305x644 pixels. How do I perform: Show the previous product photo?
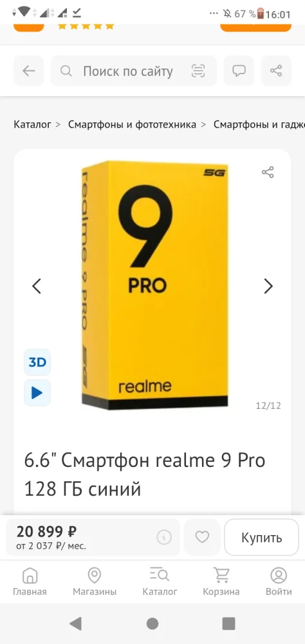37,286
